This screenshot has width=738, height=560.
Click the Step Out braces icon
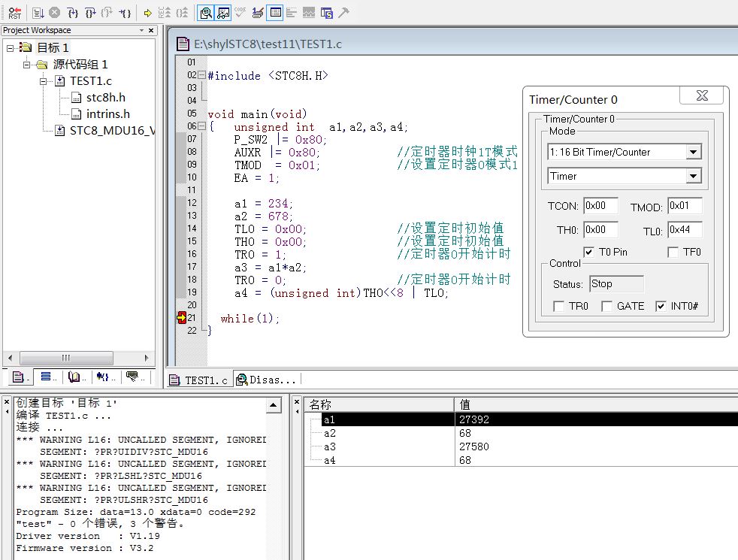tap(107, 13)
